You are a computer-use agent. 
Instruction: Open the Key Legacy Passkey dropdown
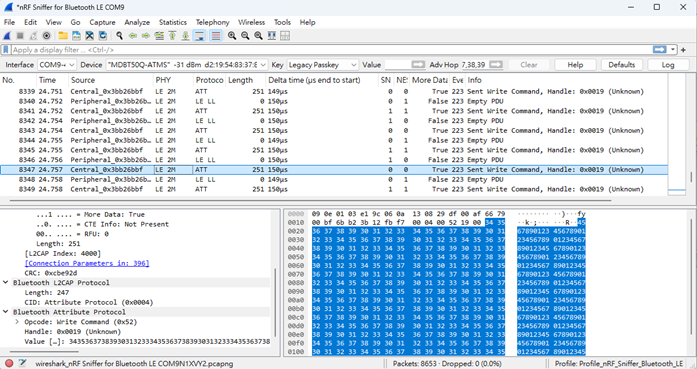(322, 65)
